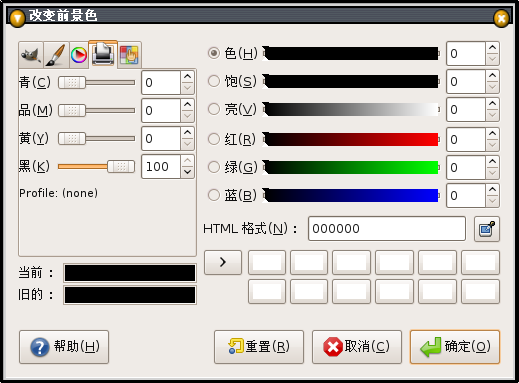Screen dimensions: 519x383
Task: Decrease the Black (K) spin value
Action: [x=187, y=172]
